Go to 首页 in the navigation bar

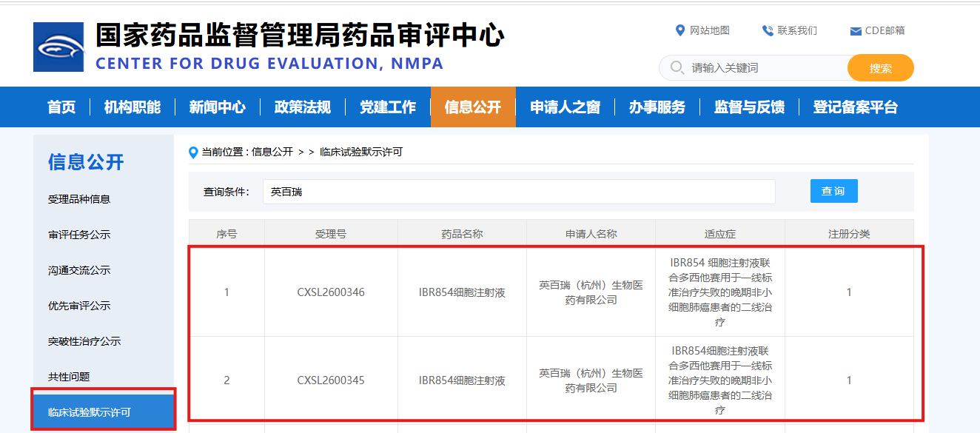click(61, 107)
